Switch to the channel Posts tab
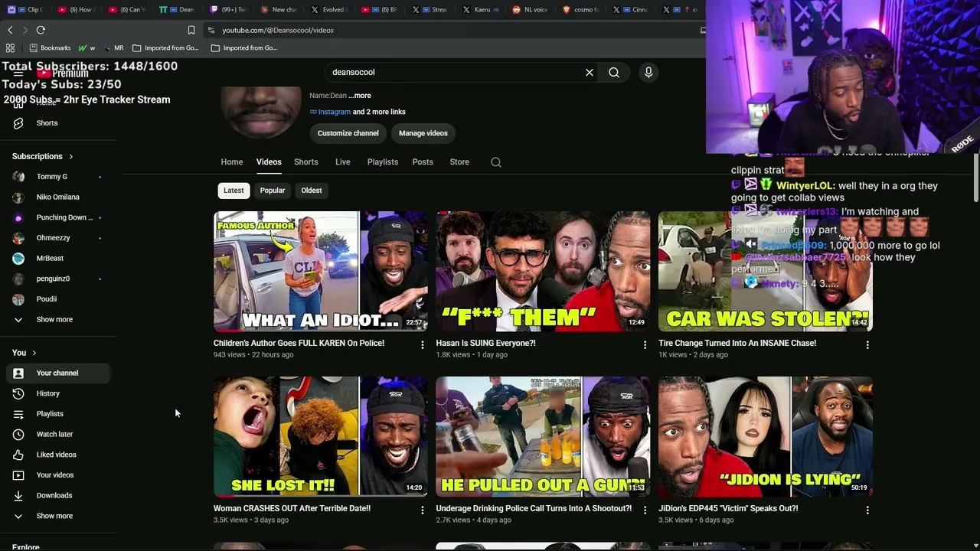The width and height of the screenshot is (980, 551). click(x=423, y=162)
